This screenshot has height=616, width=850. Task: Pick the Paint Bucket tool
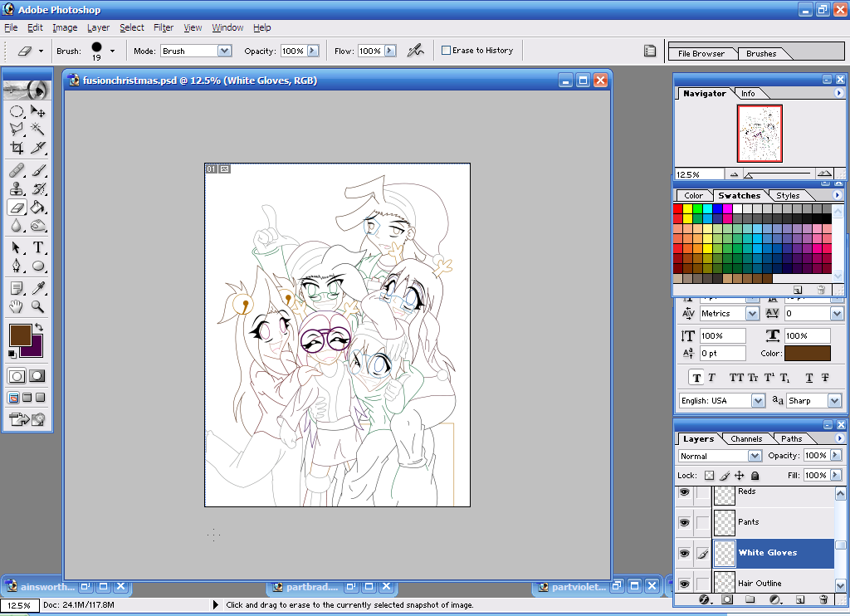tap(38, 208)
